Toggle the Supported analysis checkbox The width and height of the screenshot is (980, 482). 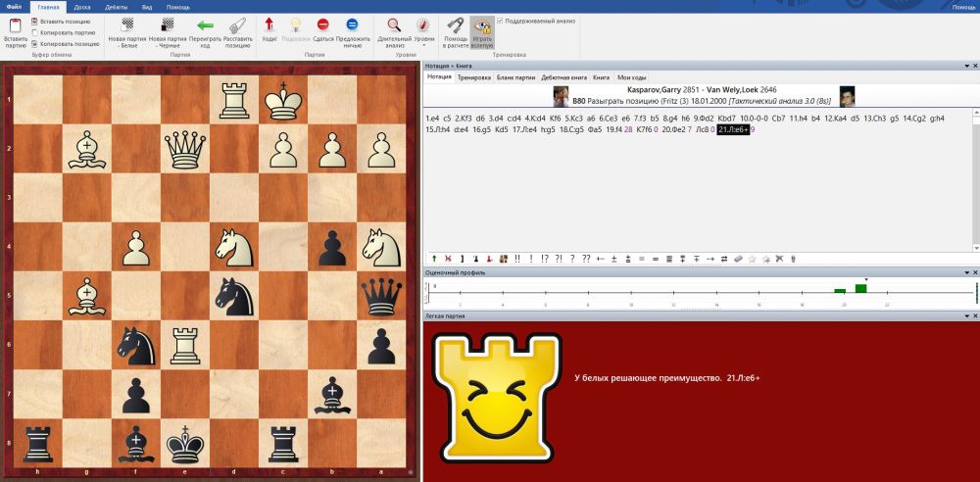point(501,20)
